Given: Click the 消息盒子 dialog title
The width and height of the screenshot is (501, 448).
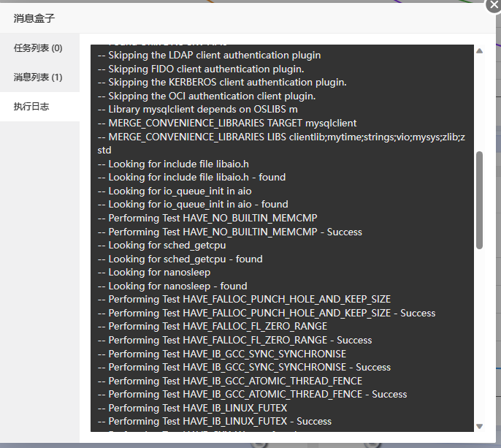Looking at the screenshot, I should (x=34, y=18).
